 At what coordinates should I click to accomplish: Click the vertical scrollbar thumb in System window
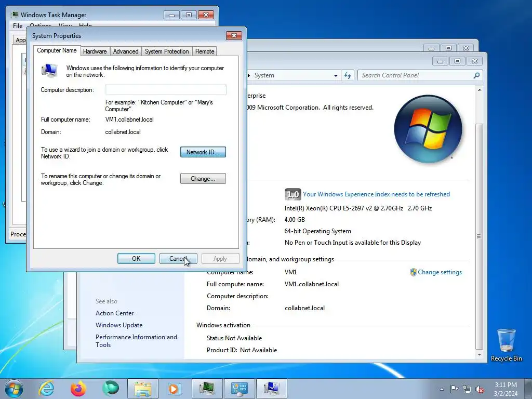[x=479, y=236]
